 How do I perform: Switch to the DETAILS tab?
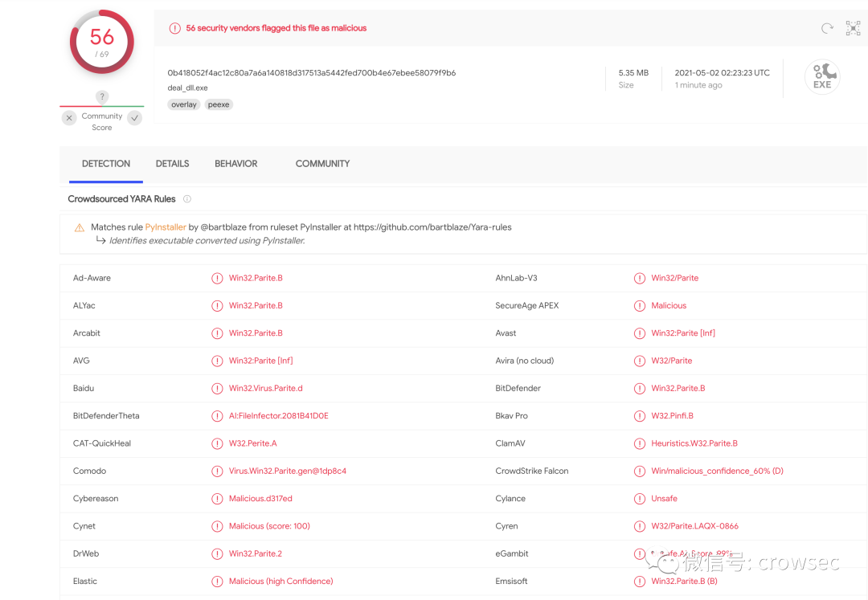(172, 164)
